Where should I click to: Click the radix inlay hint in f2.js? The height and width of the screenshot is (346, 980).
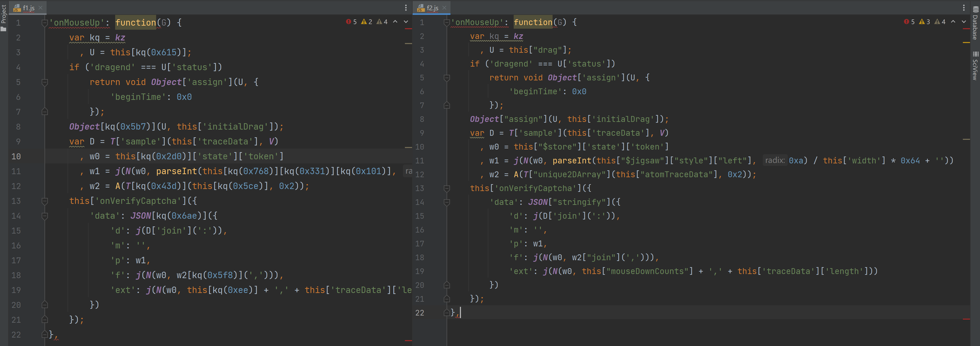tap(774, 160)
